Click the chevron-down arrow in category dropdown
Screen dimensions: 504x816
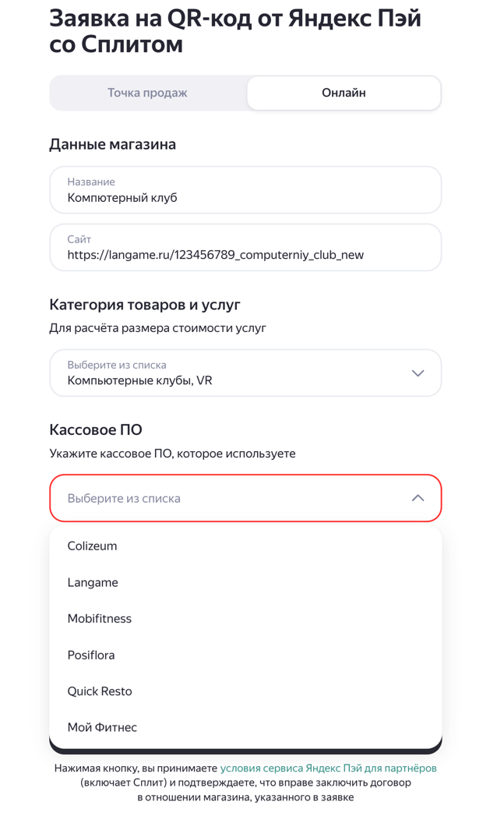pyautogui.click(x=418, y=373)
